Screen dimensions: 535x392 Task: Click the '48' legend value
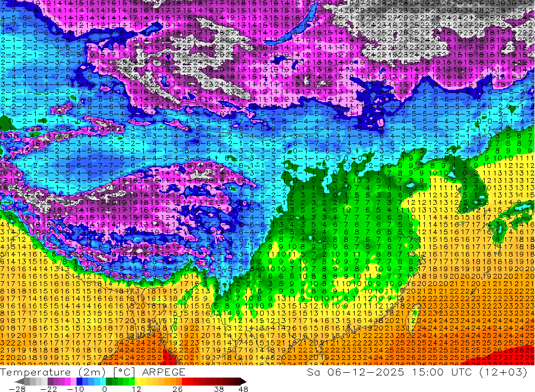click(243, 389)
